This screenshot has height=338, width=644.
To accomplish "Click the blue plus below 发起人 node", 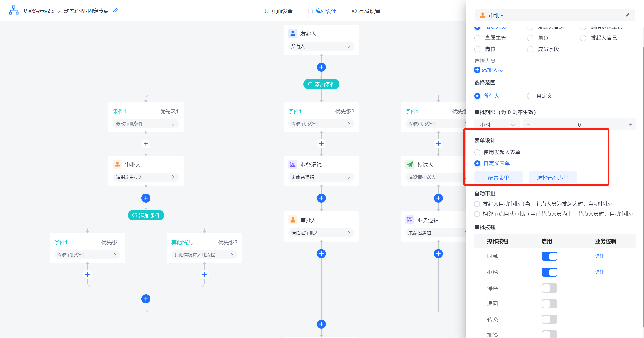I will coord(321,67).
